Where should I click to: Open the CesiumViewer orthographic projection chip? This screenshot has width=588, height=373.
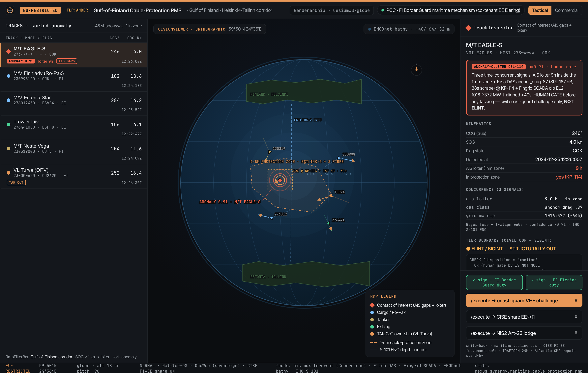pyautogui.click(x=210, y=29)
